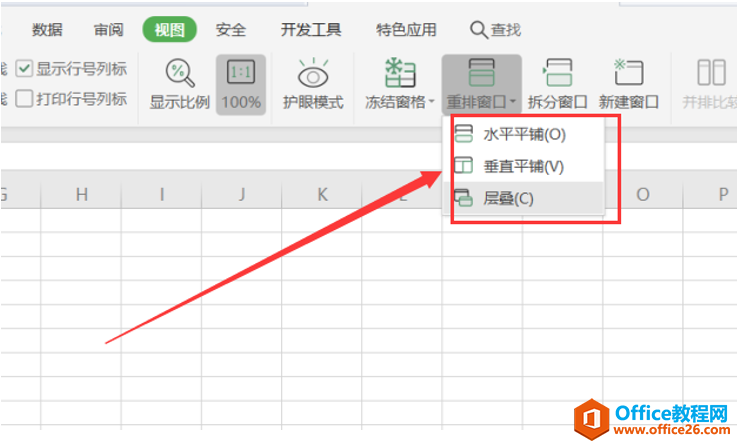The height and width of the screenshot is (447, 737).
Task: Open 显示比例 zoom dialog icon
Action: pyautogui.click(x=180, y=73)
